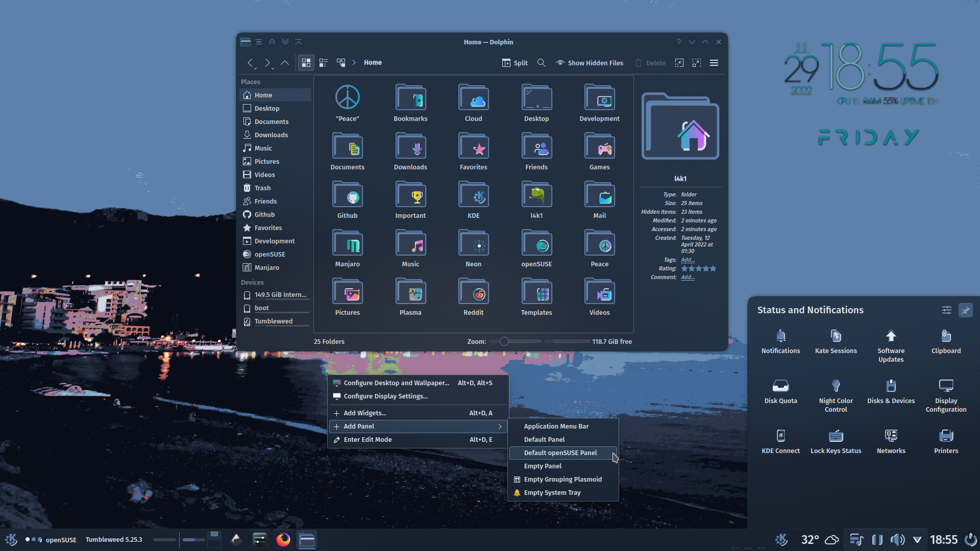Expand the Add Panel submenu
The width and height of the screenshot is (980, 551).
418,427
